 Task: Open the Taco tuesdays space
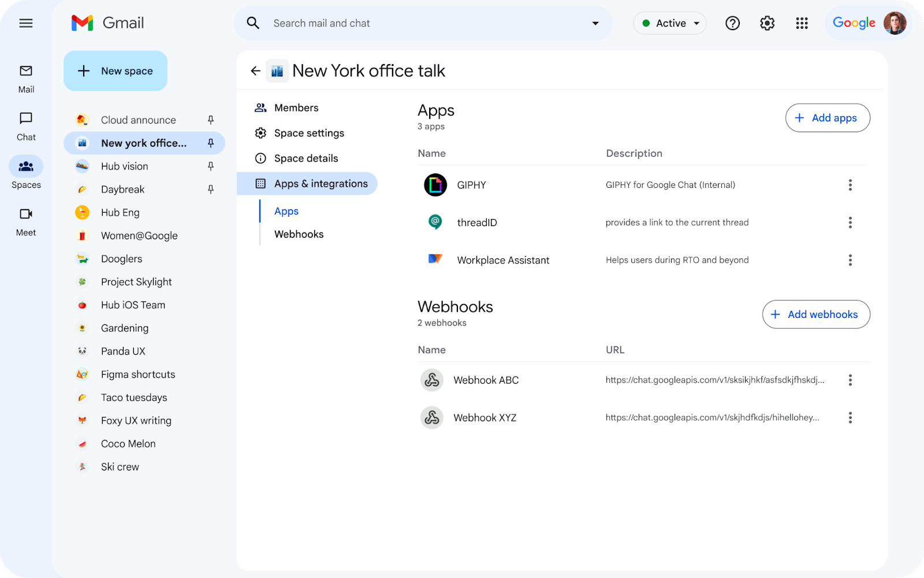[x=144, y=397]
